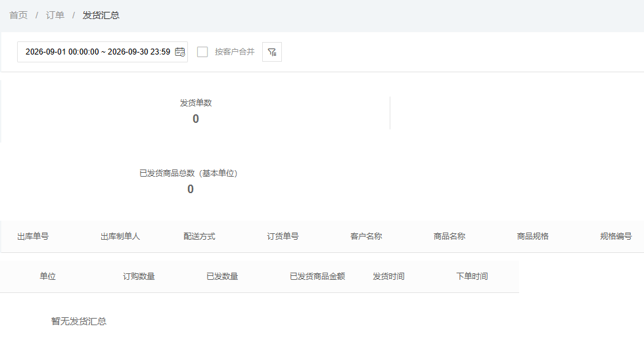Click the 发货汇总 breadcrumb text
The width and height of the screenshot is (644, 337).
click(101, 15)
